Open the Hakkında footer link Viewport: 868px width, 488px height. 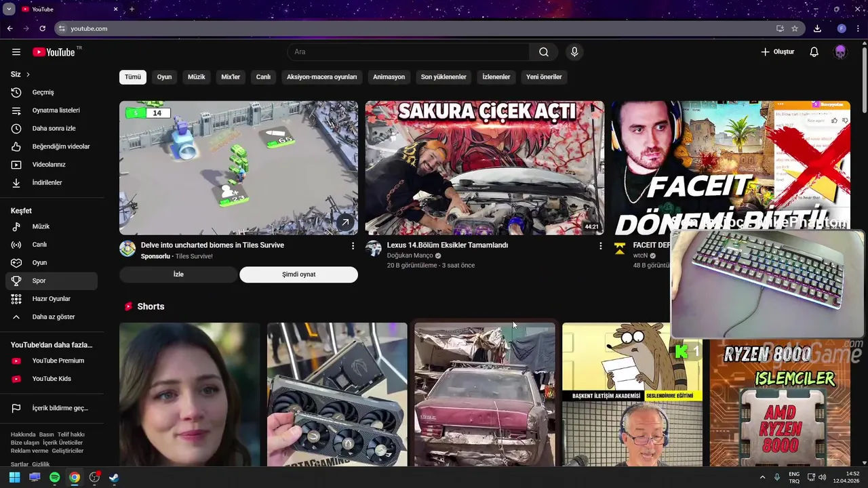pyautogui.click(x=23, y=434)
